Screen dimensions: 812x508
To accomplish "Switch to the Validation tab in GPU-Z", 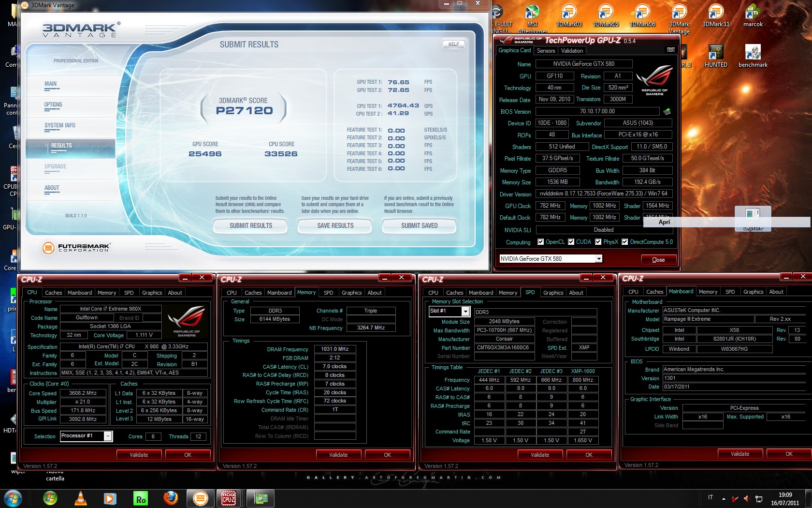I will pos(572,51).
